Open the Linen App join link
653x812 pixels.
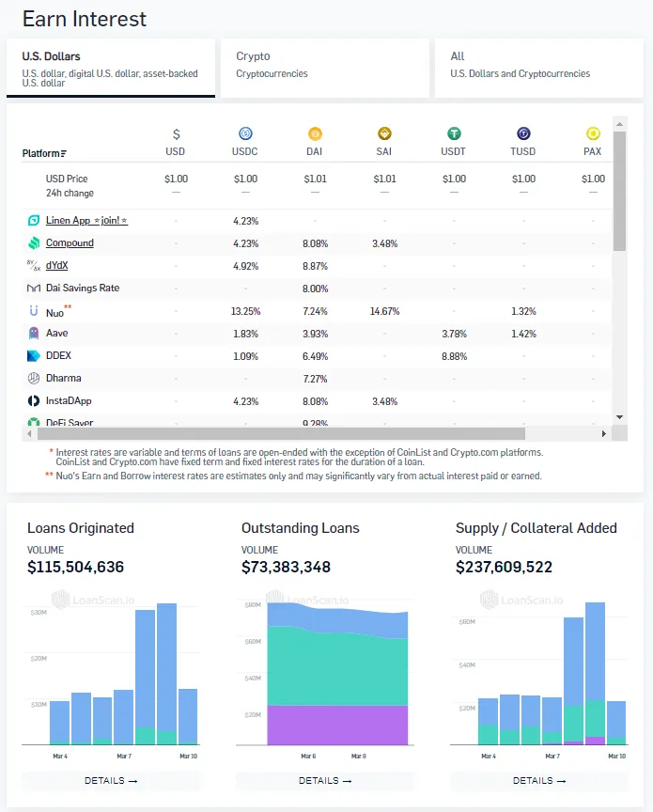pos(86,221)
